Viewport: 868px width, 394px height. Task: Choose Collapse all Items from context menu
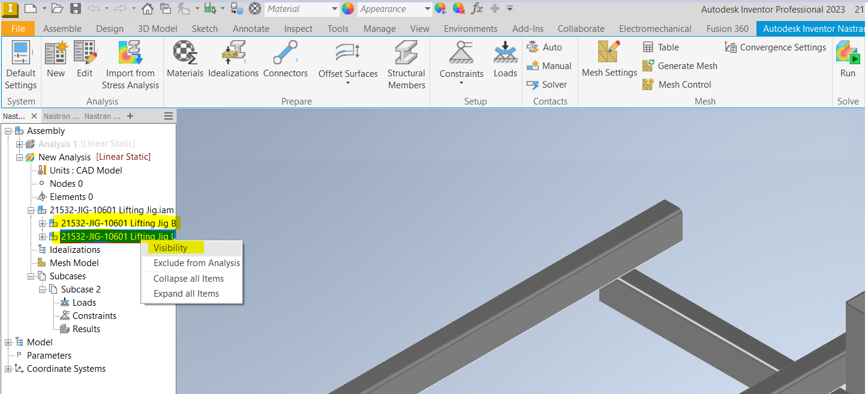188,278
